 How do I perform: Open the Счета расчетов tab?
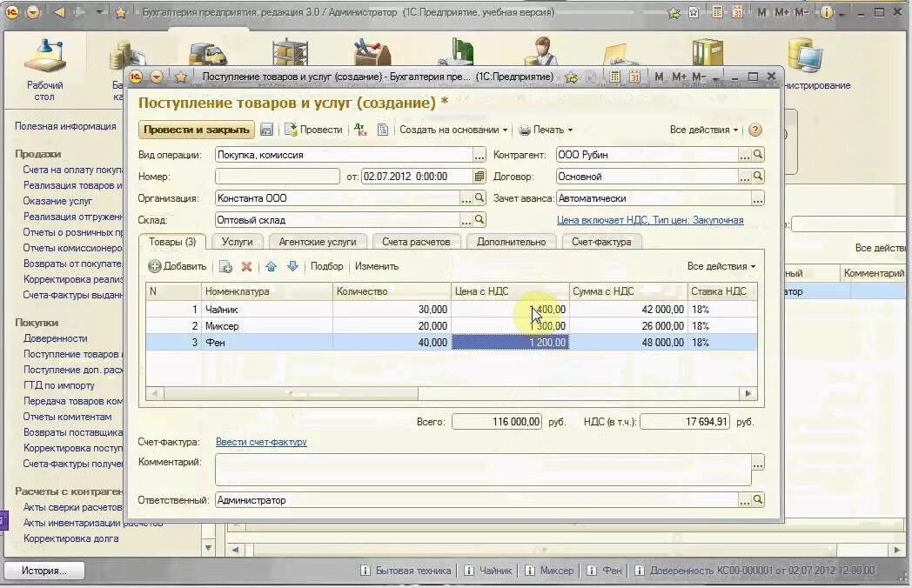417,242
